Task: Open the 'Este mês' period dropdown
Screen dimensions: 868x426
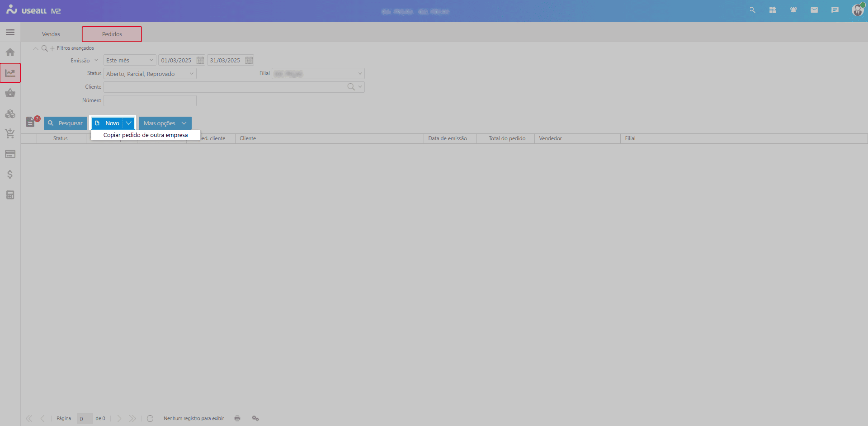Action: pyautogui.click(x=151, y=60)
